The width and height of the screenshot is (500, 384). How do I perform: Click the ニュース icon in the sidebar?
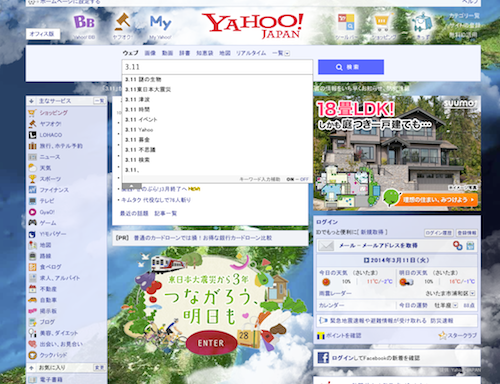click(32, 157)
